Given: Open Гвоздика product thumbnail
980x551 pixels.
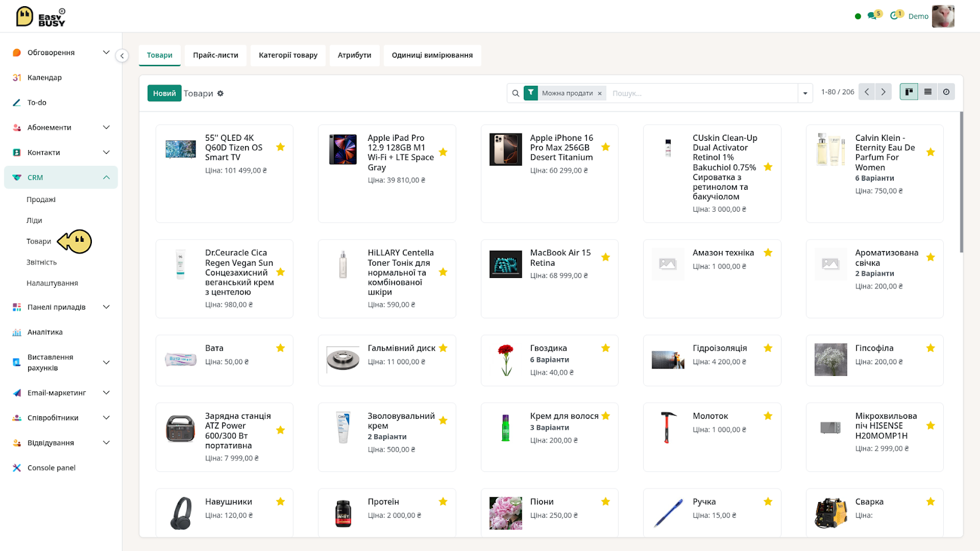Looking at the screenshot, I should click(x=505, y=360).
